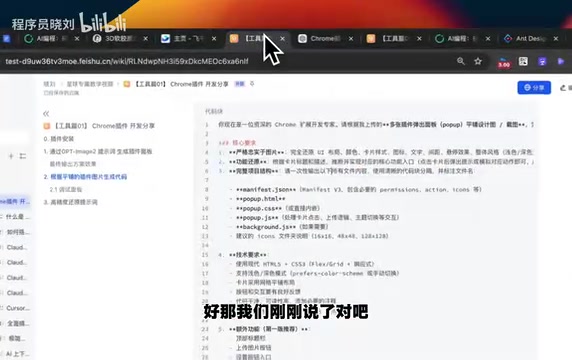The width and height of the screenshot is (572, 360).
Task: Click breadcrumb title 【工具篇01】 Chrome插件 开发分享
Action: [x=182, y=84]
